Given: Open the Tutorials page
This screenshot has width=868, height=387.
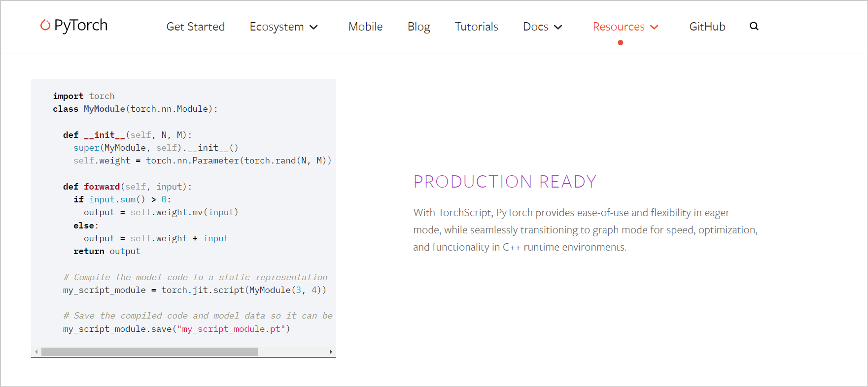Looking at the screenshot, I should [x=476, y=27].
